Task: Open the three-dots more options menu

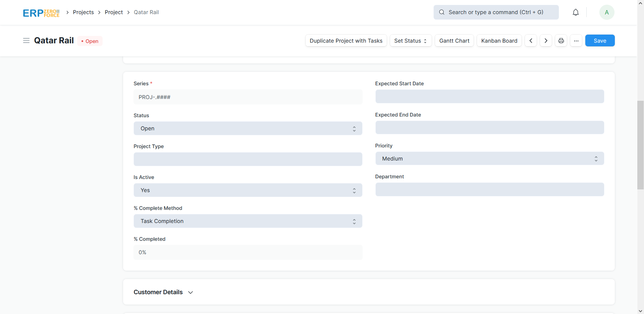Action: (576, 41)
